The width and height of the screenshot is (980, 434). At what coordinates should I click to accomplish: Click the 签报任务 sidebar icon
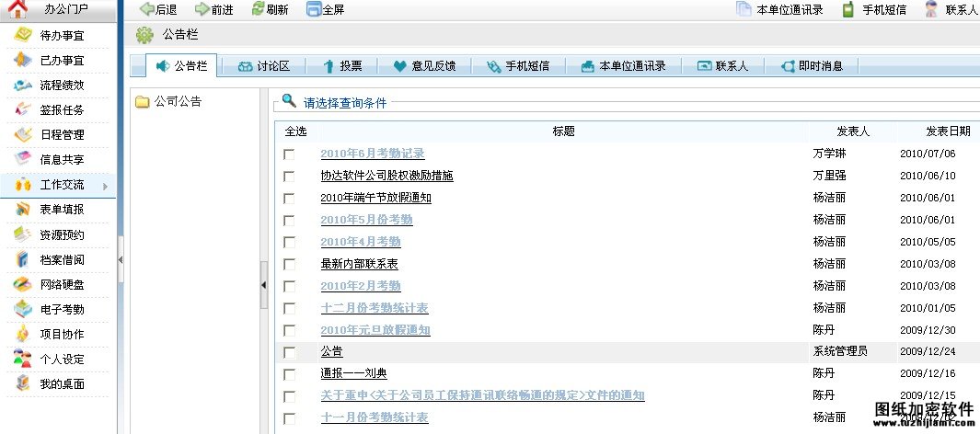pyautogui.click(x=23, y=110)
